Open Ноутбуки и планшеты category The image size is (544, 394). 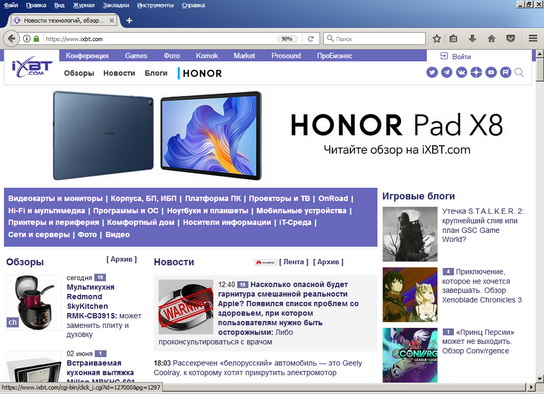point(207,211)
